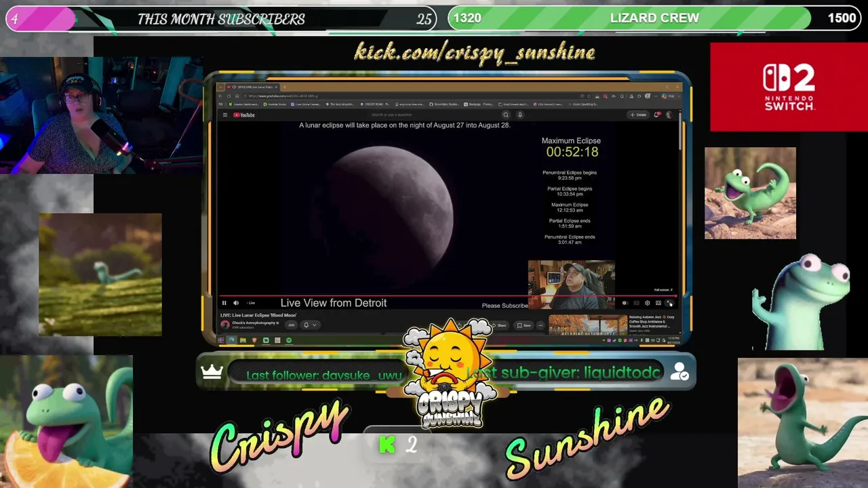Screen dimensions: 868x488
Task: Click the Live indicator in the player
Action: click(252, 303)
